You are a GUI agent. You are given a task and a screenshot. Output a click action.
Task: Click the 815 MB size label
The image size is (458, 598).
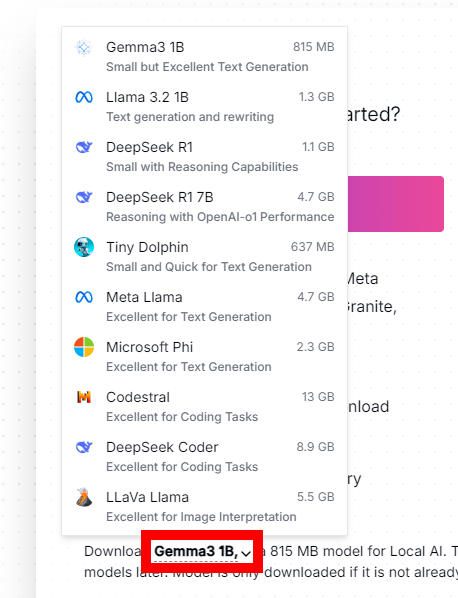tap(313, 47)
